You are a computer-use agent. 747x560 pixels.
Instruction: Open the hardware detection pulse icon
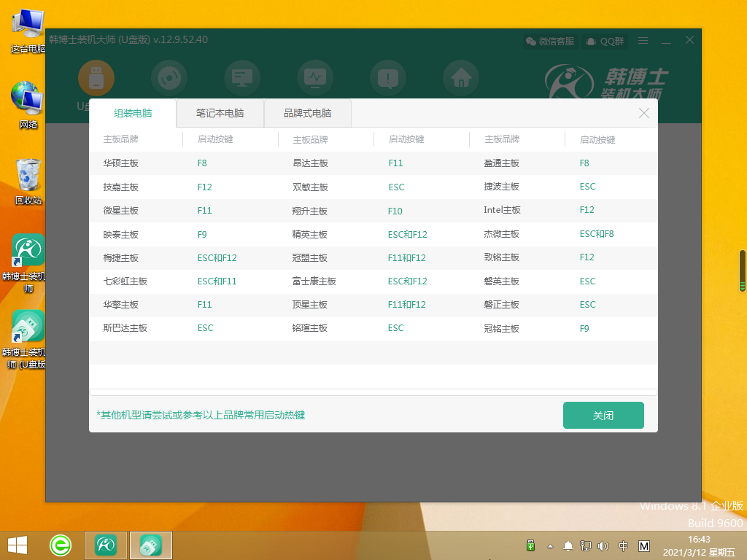coord(315,78)
